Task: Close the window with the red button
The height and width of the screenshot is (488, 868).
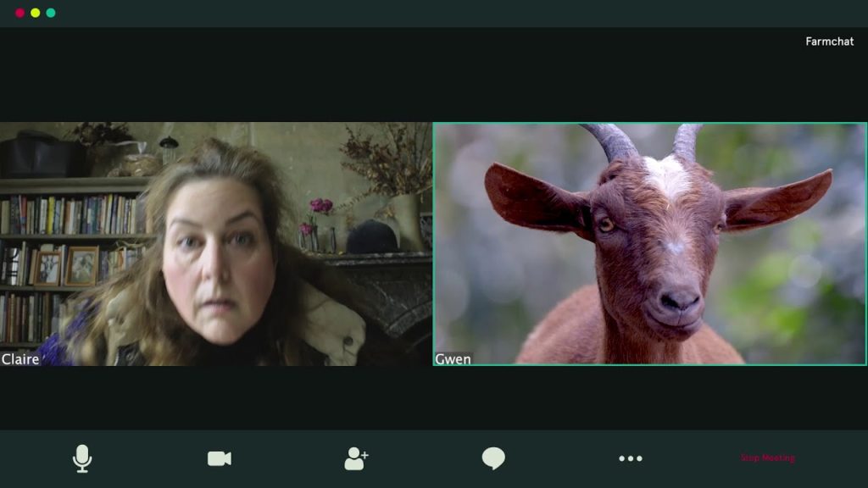Action: click(19, 13)
